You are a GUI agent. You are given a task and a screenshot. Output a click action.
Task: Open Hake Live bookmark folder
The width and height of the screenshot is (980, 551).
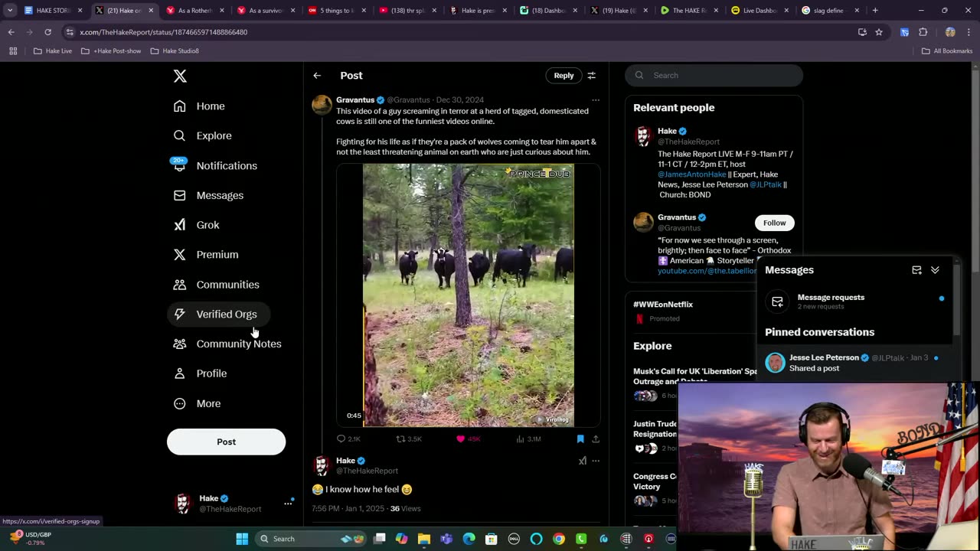coord(52,51)
